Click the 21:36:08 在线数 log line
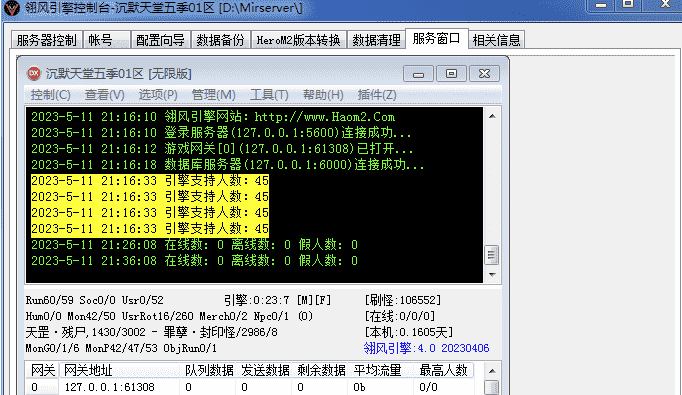682x395 pixels. [194, 261]
